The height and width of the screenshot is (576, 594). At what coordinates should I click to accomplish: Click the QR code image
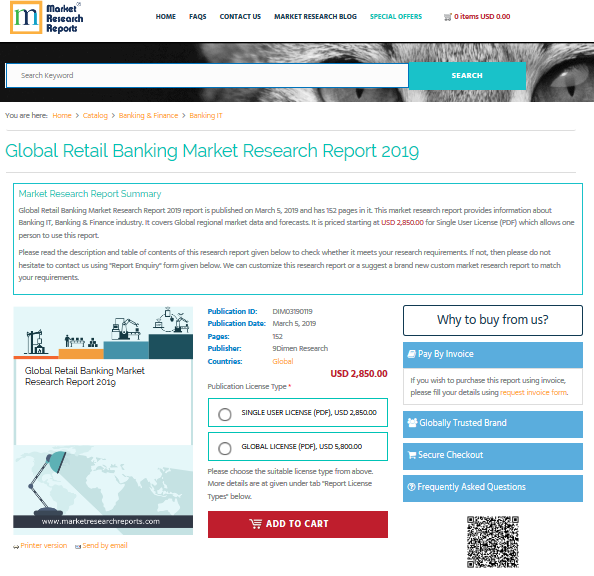pos(492,542)
